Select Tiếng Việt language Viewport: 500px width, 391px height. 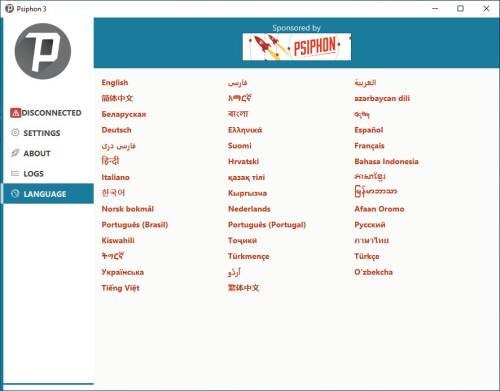pos(120,288)
